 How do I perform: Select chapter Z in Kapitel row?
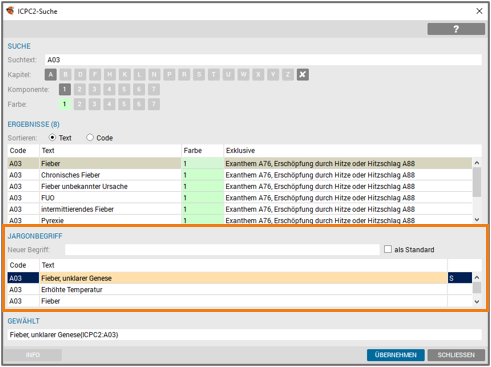[288, 74]
